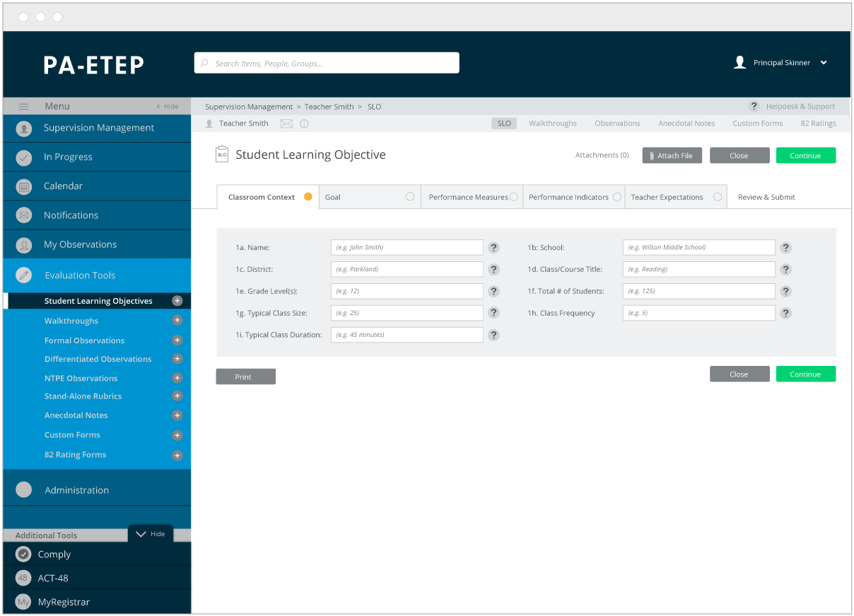This screenshot has width=854, height=616.
Task: Click help icon for 1d. Class/Course Title
Action: (786, 270)
